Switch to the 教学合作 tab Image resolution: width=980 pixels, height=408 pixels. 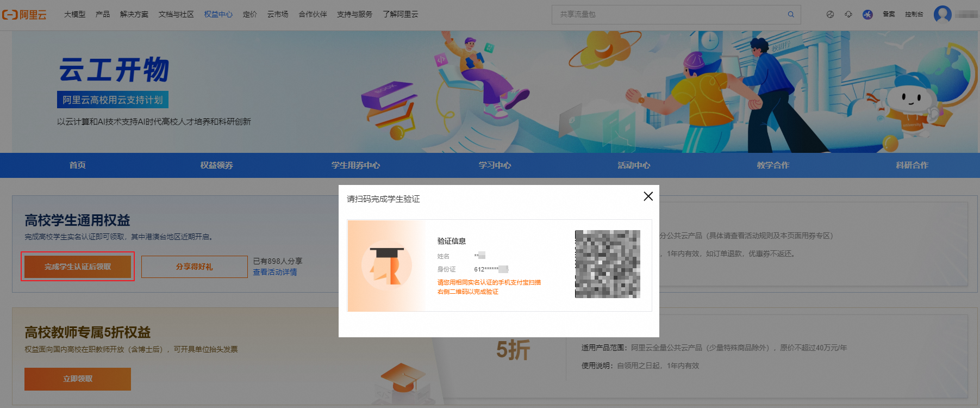click(x=773, y=165)
